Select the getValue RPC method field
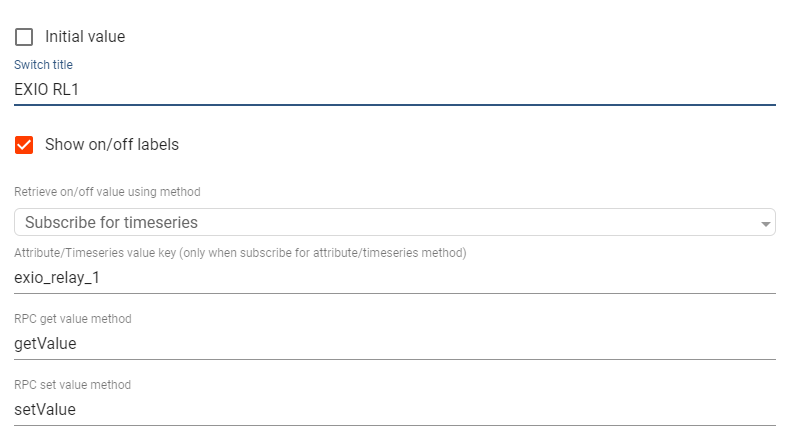The image size is (786, 437). (x=395, y=344)
